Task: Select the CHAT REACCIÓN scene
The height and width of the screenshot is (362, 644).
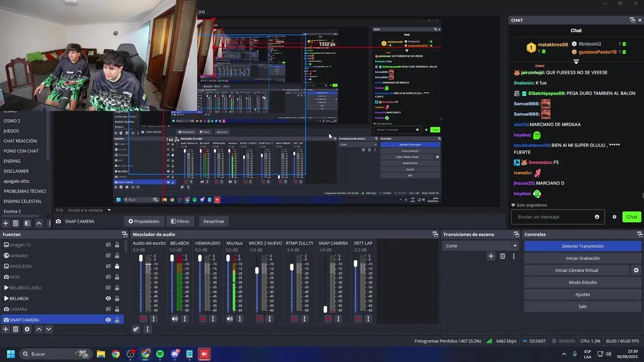Action: pyautogui.click(x=20, y=141)
